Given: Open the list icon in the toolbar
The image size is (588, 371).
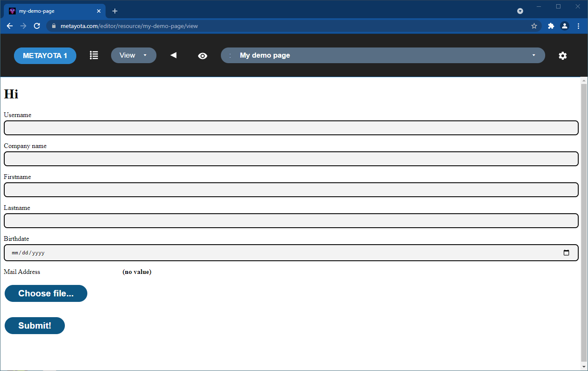Looking at the screenshot, I should (x=94, y=55).
